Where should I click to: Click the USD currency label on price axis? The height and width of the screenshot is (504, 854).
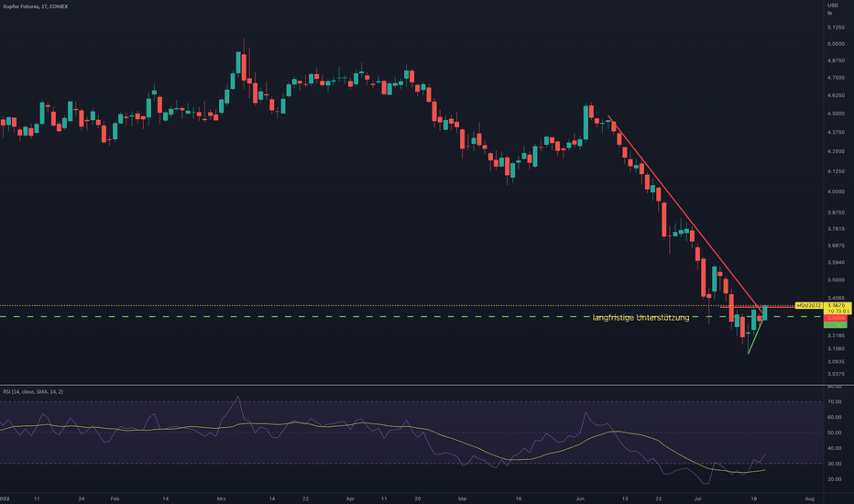pos(833,5)
